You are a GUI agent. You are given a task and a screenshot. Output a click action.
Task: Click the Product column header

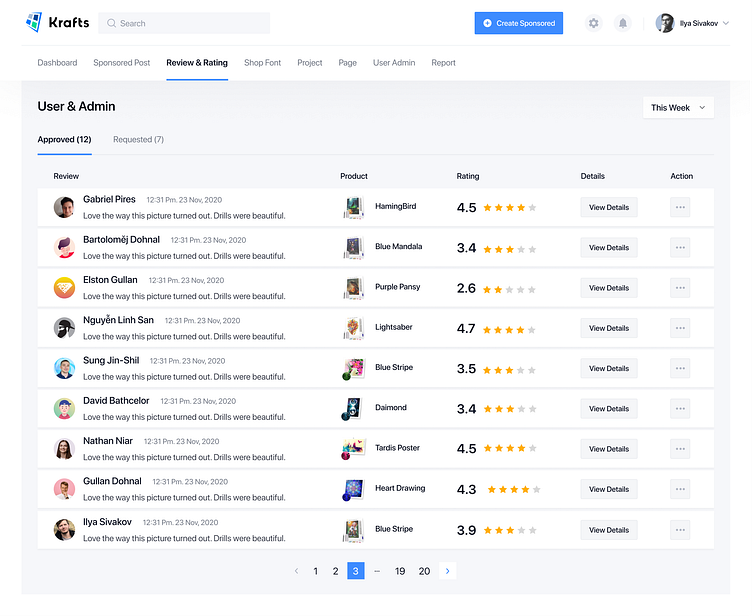tap(354, 176)
